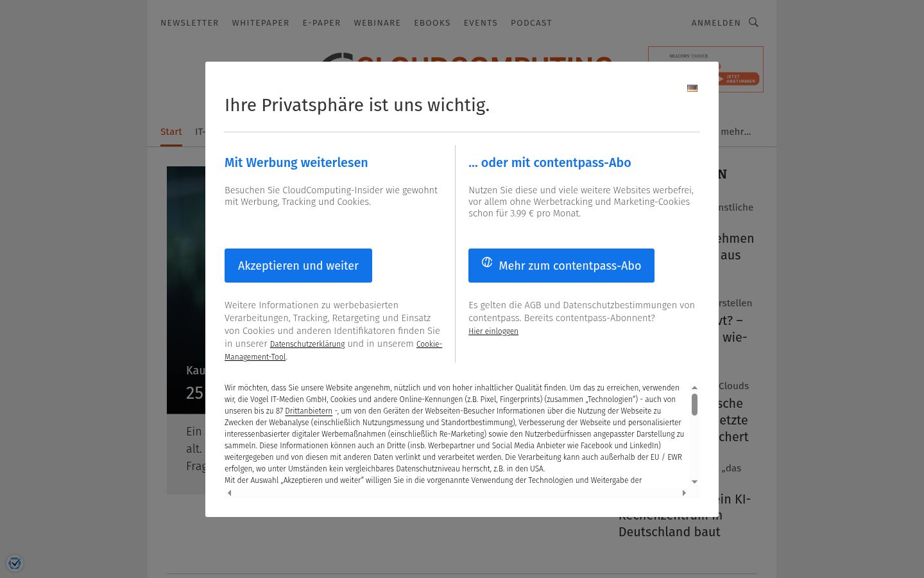The height and width of the screenshot is (578, 924).
Task: Open Newsletter in top navigation
Action: point(189,22)
